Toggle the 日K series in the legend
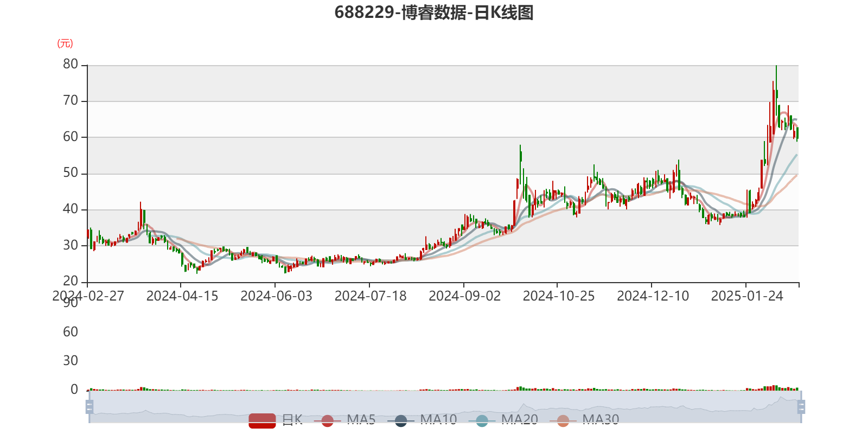The width and height of the screenshot is (868, 434). click(x=276, y=420)
